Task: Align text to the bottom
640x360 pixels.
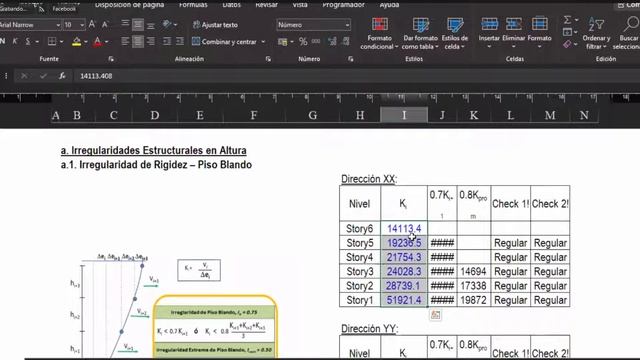Action: click(151, 25)
